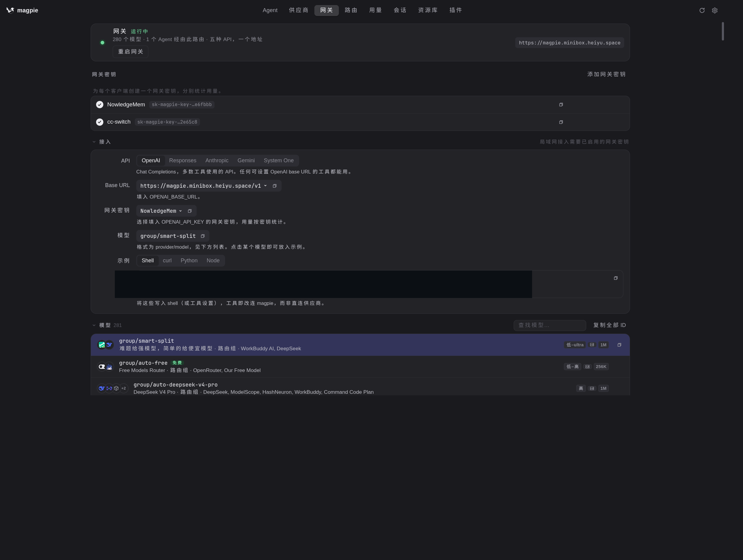Toggle the cc-switch key enabled check

(x=100, y=122)
